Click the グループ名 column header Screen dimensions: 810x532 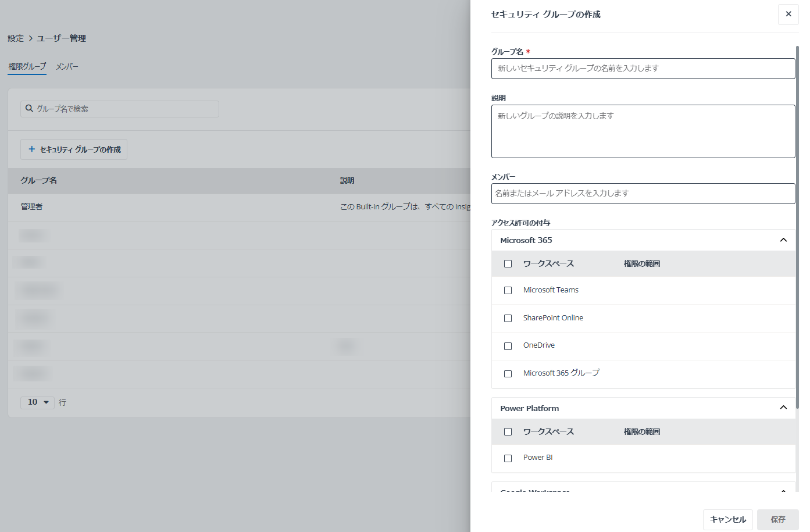coord(39,181)
